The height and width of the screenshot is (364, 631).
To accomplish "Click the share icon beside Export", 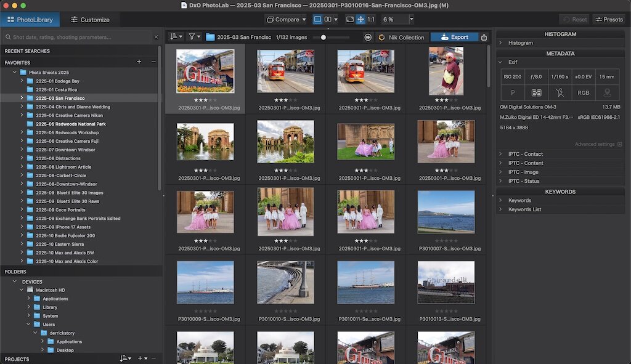I will 484,37.
